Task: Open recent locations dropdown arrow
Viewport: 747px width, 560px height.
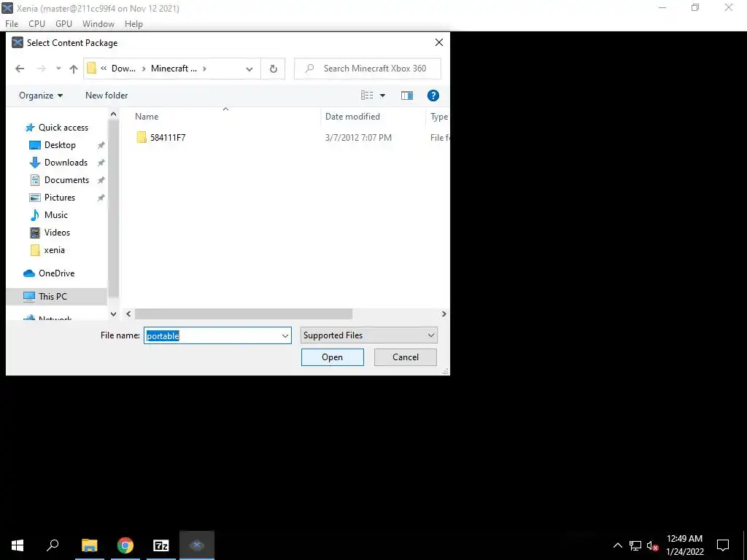Action: (58, 69)
